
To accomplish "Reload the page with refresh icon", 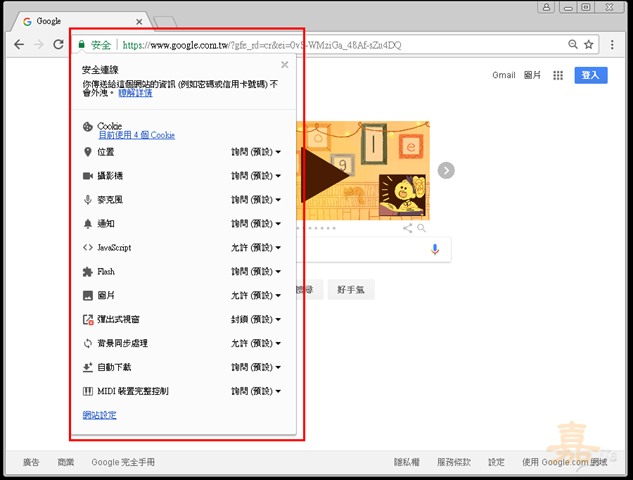I will [x=59, y=44].
